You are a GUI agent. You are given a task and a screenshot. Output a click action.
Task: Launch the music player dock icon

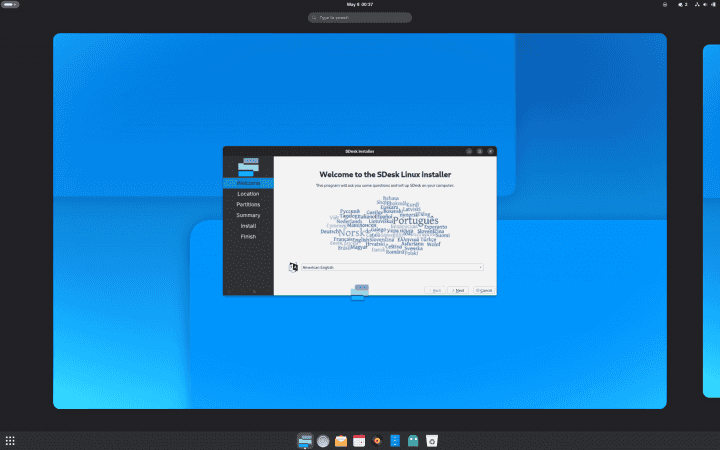tap(377, 441)
